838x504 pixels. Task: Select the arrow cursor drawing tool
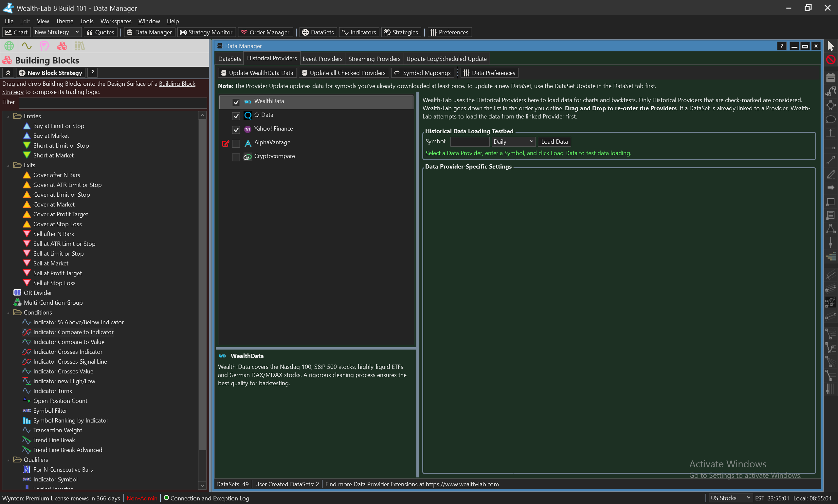[x=830, y=46]
